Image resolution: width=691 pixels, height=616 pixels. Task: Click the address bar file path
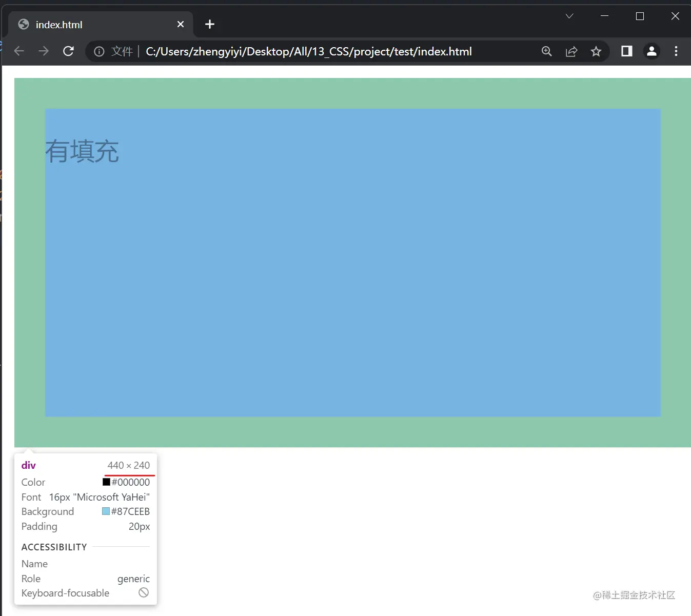click(x=309, y=51)
